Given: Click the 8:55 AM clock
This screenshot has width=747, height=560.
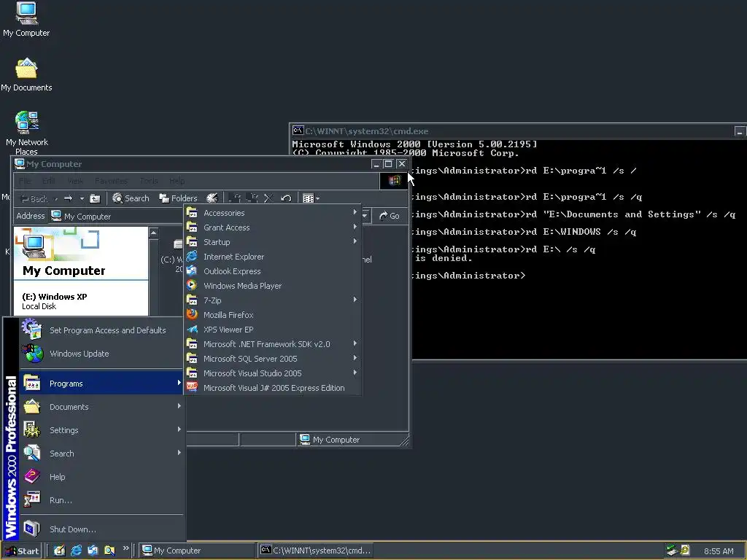Looking at the screenshot, I should pos(719,551).
